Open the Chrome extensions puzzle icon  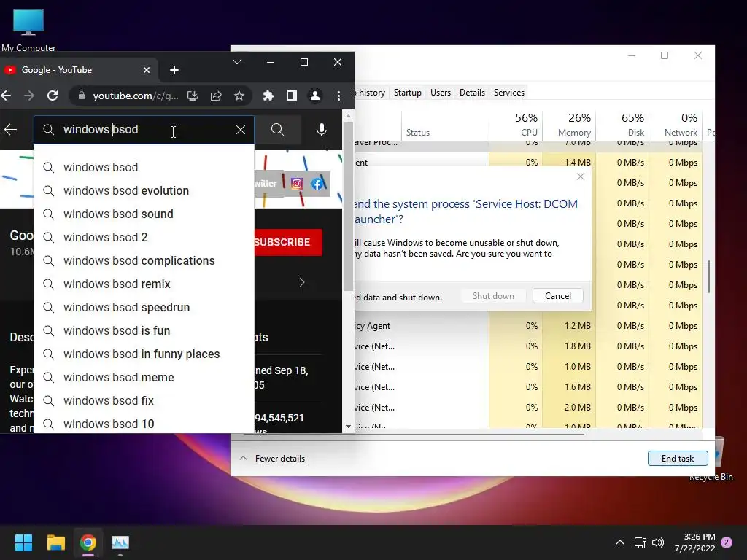pyautogui.click(x=268, y=96)
